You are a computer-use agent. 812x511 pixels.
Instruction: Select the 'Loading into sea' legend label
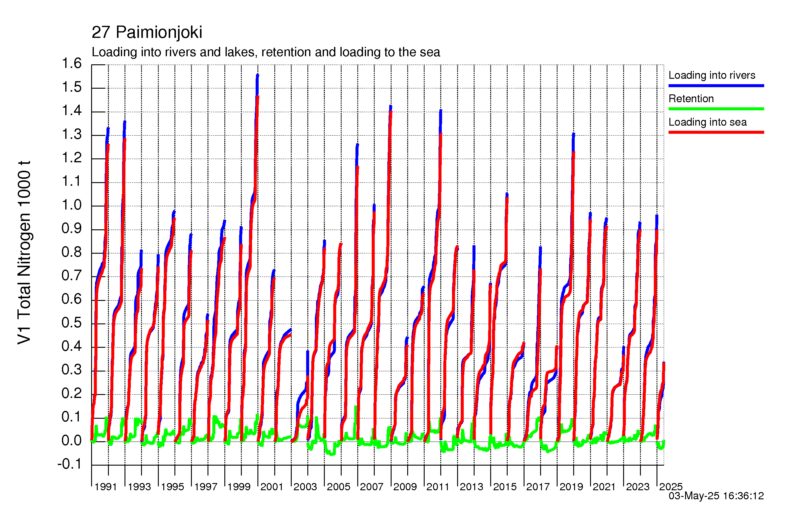click(707, 122)
